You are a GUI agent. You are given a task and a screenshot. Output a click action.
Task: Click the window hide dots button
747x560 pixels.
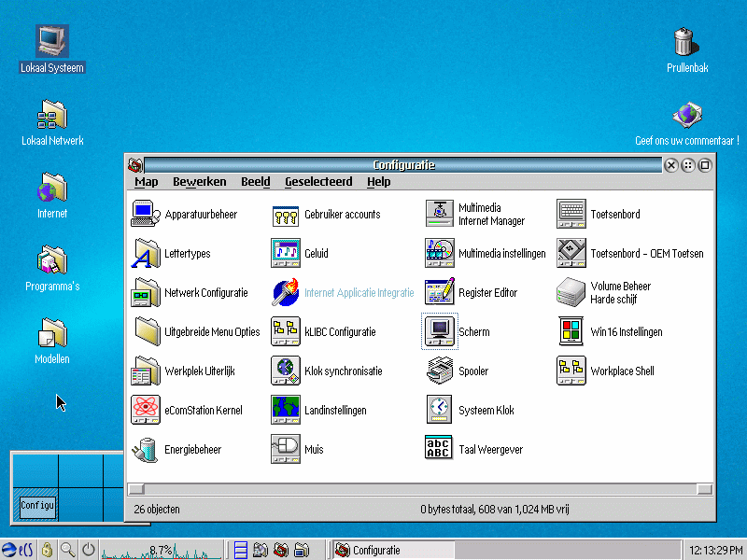click(687, 165)
